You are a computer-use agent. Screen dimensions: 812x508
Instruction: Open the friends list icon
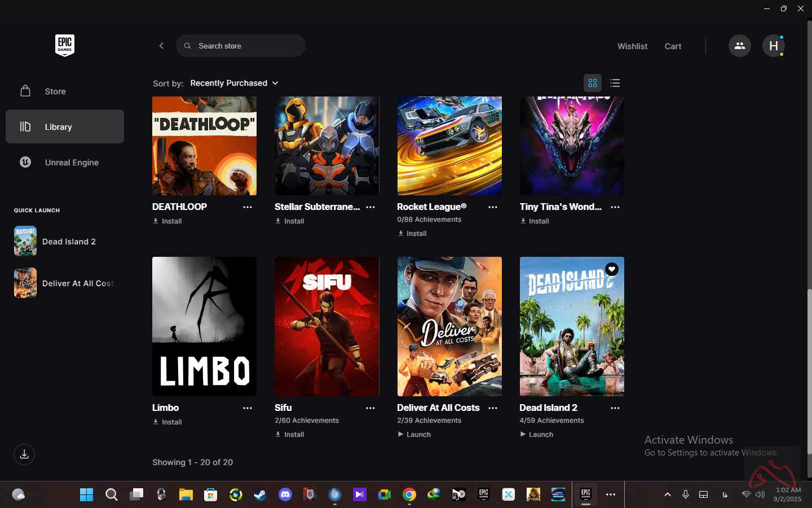point(739,46)
